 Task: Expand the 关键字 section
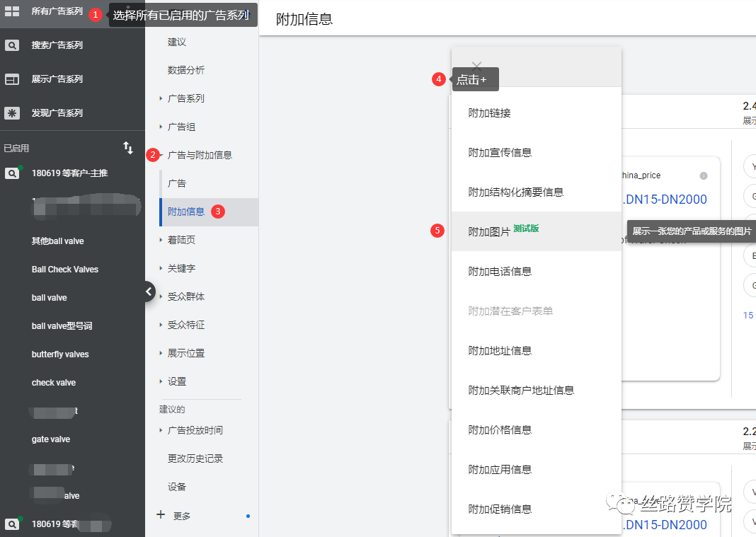pyautogui.click(x=161, y=267)
